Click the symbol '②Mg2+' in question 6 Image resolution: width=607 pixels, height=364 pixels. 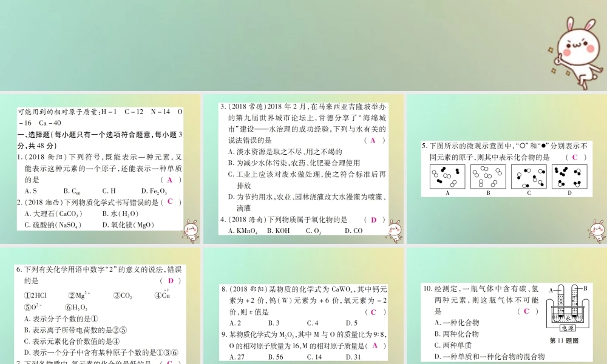click(x=80, y=295)
